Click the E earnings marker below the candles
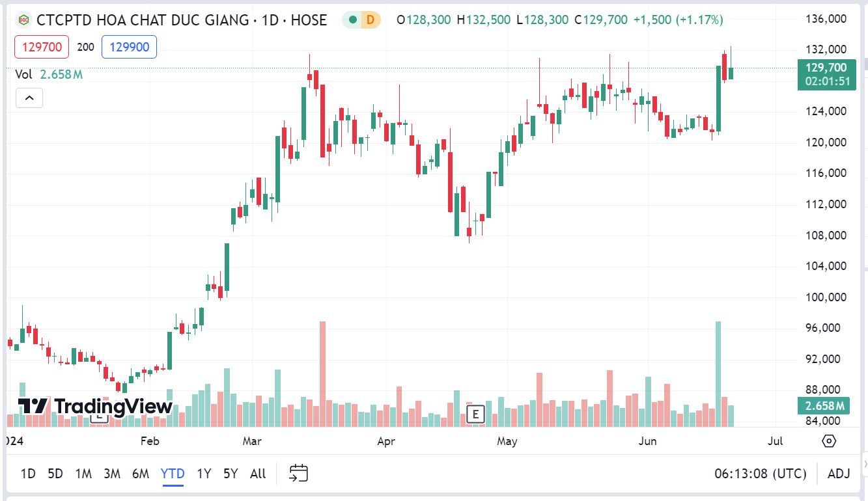The image size is (868, 501). [475, 414]
